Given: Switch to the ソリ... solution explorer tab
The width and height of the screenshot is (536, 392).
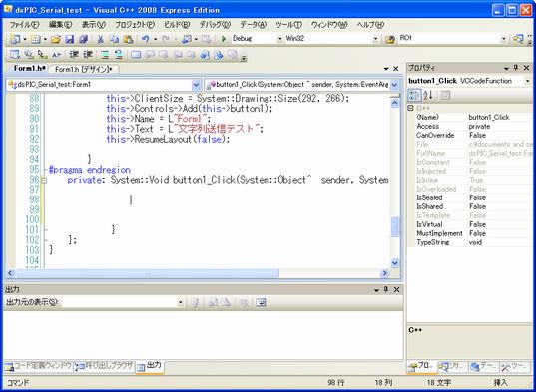Looking at the screenshot, I should [x=452, y=366].
